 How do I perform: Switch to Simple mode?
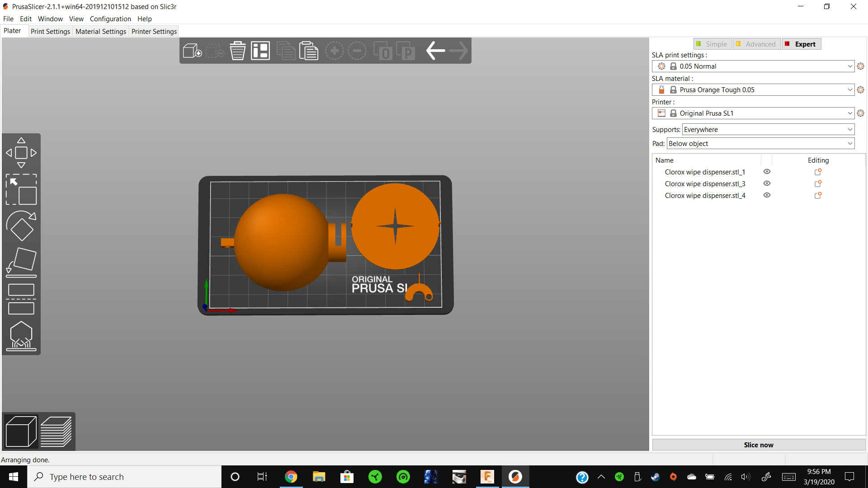click(712, 44)
